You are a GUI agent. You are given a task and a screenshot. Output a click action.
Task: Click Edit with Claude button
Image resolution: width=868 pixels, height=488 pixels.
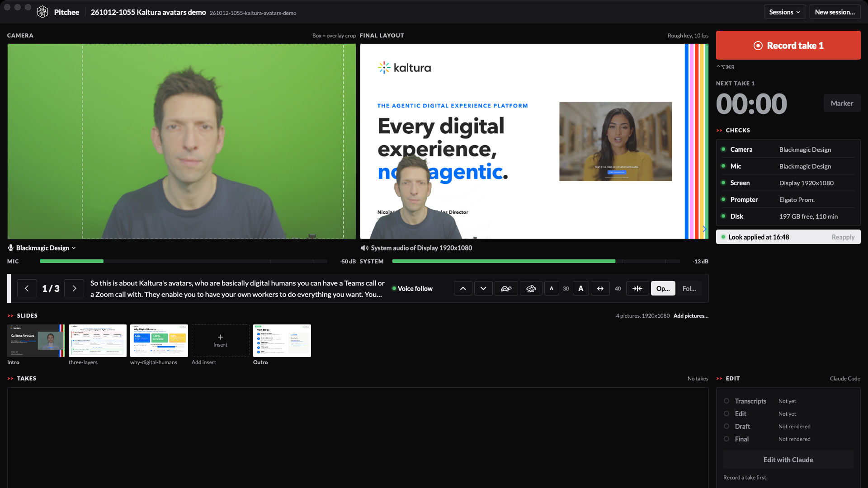point(788,460)
